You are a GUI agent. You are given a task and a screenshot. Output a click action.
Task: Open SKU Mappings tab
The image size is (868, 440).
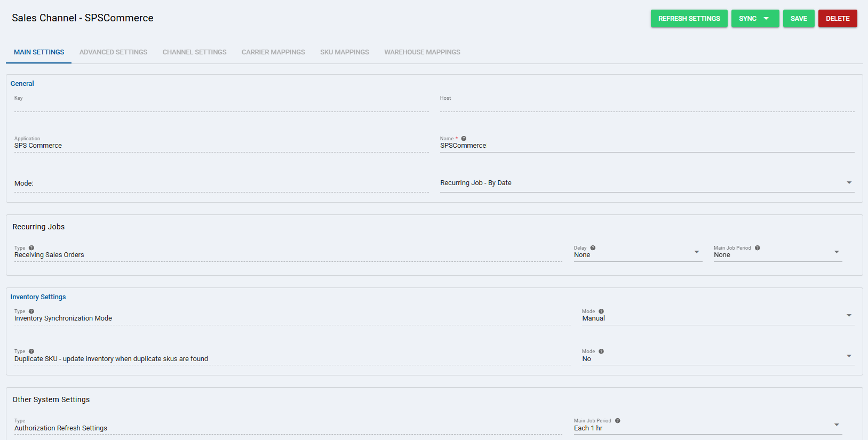coord(345,52)
